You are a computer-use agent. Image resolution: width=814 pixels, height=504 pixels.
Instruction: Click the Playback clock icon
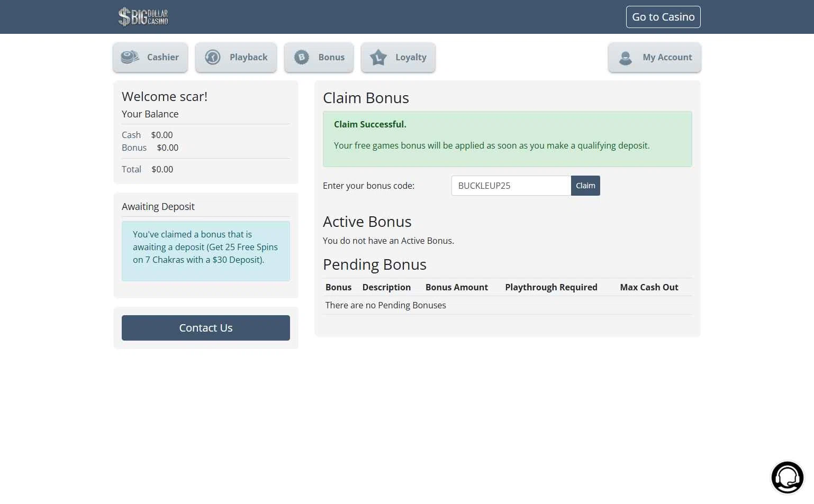213,57
